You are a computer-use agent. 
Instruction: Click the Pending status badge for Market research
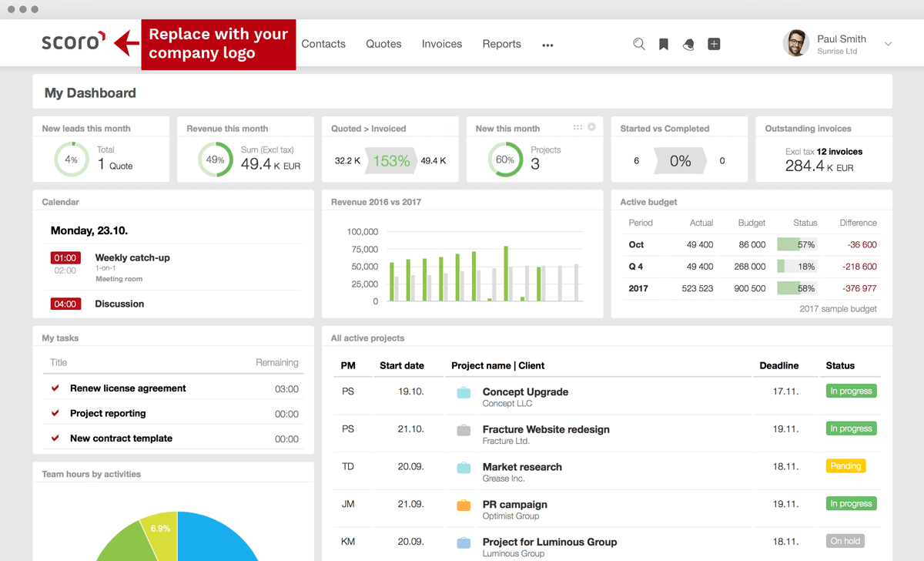click(845, 466)
